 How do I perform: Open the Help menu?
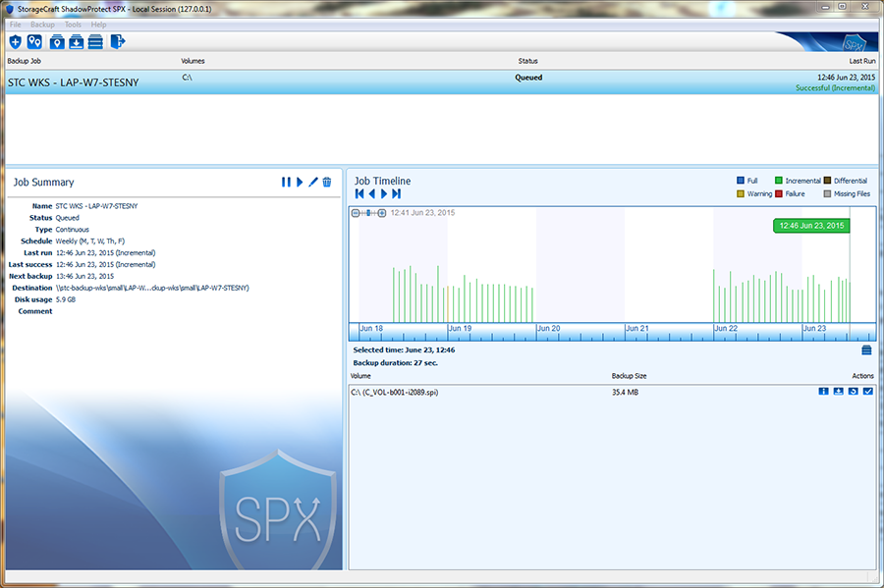tap(98, 25)
